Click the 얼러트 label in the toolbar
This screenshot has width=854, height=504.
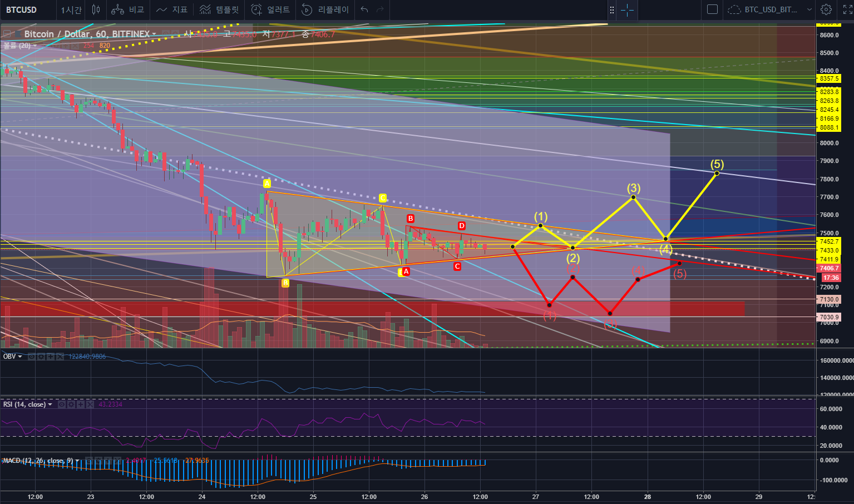coord(279,9)
